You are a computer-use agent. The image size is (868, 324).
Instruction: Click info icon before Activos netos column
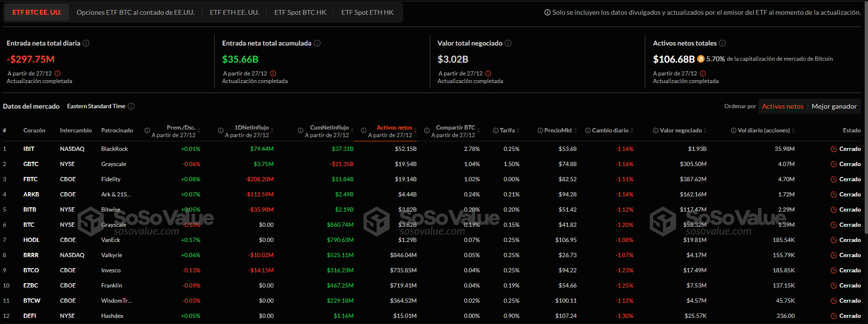tap(364, 130)
